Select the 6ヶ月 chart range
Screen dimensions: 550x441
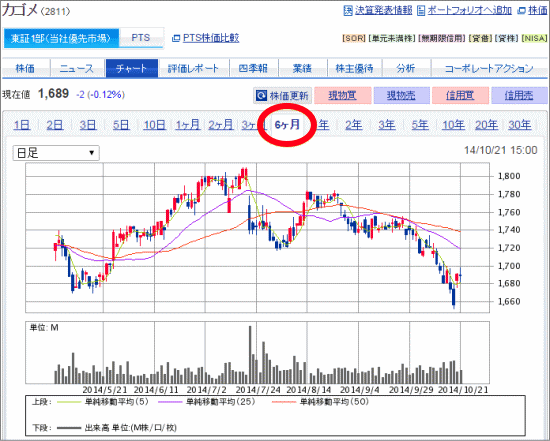[x=287, y=125]
